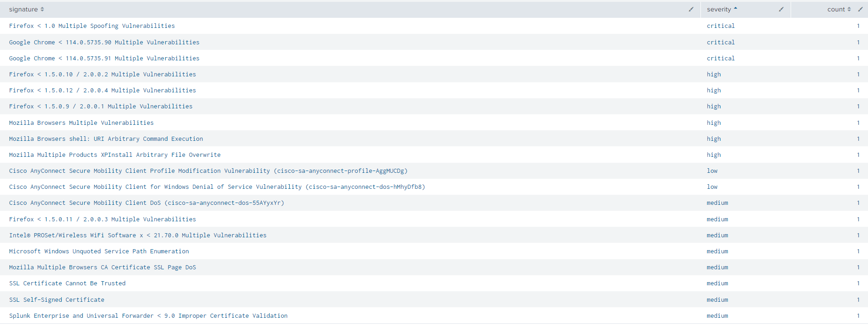This screenshot has width=868, height=326.
Task: Open Google Chrome < 114.0.5735.90 Multiple Vulnerabilities
Action: (104, 42)
